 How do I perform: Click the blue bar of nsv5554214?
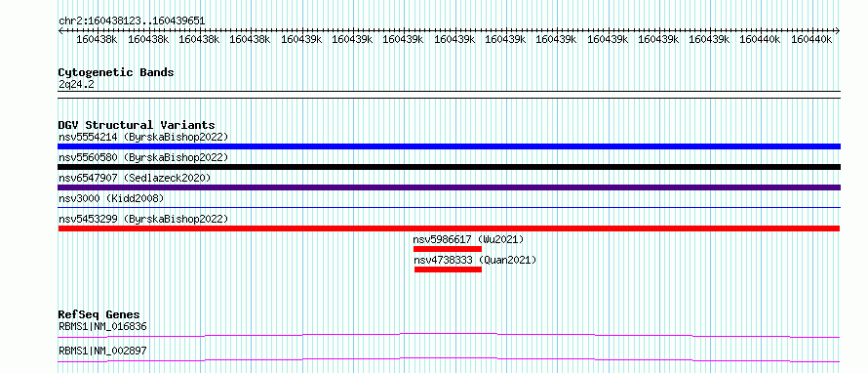449,146
